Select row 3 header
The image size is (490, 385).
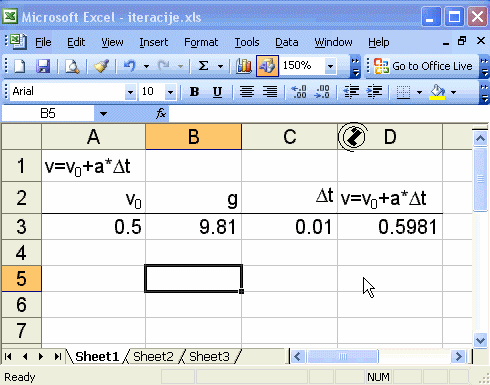[21, 227]
